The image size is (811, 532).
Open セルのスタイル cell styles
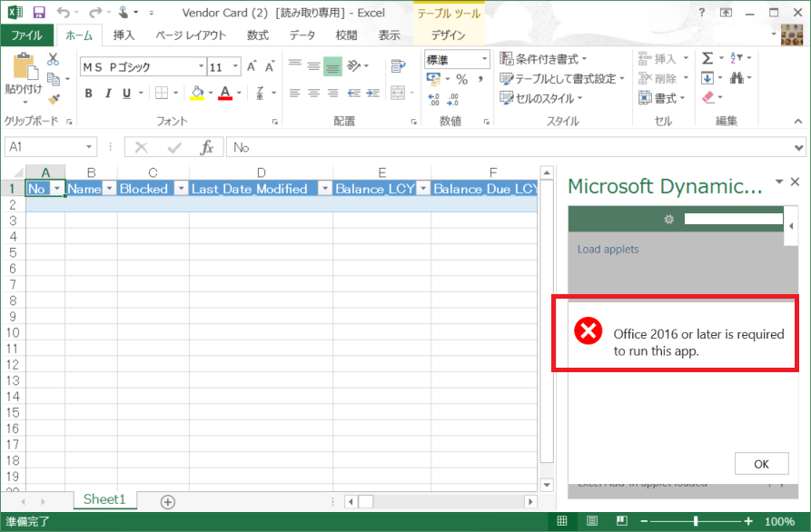(x=541, y=98)
